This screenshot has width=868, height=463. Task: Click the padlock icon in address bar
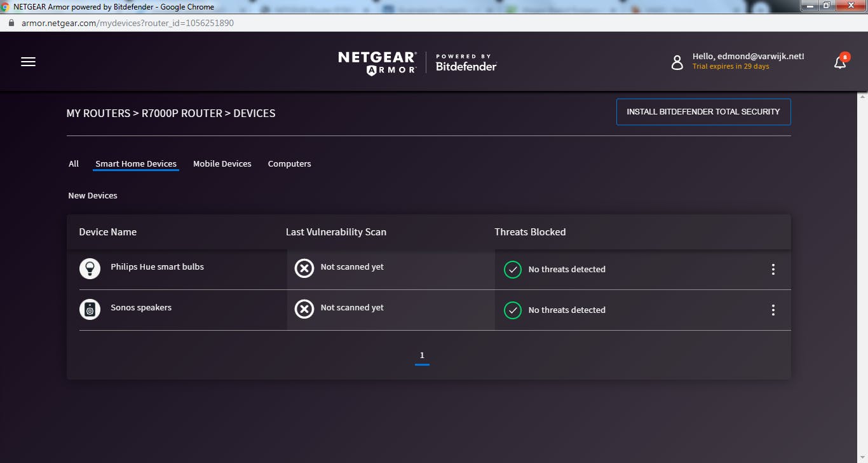coord(11,23)
